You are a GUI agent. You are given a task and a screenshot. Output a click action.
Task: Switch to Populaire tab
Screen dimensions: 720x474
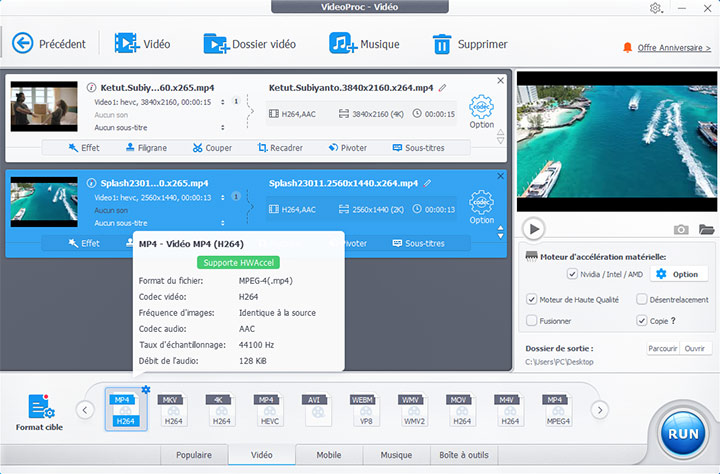[194, 455]
